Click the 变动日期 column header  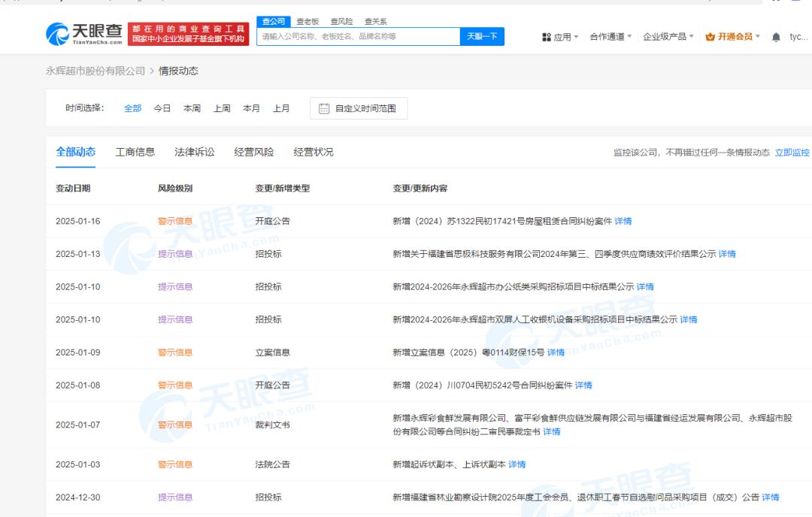click(x=73, y=189)
